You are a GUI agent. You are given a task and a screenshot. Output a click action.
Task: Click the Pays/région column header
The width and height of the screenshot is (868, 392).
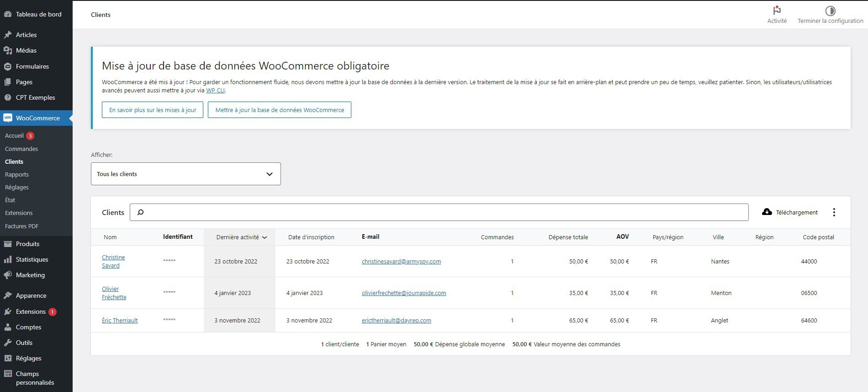668,237
